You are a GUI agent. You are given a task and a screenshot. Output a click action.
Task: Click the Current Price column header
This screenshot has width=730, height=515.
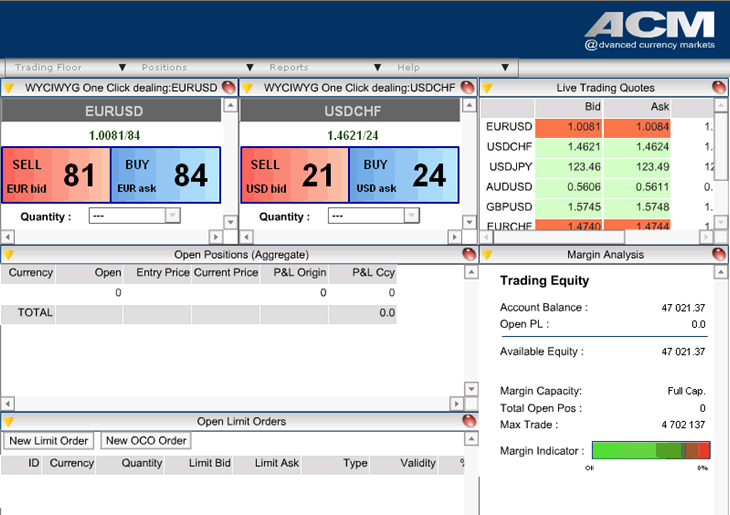[x=226, y=273]
